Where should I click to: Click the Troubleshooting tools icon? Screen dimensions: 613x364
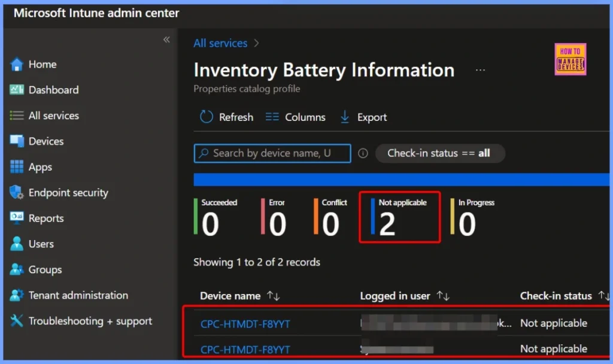click(x=16, y=321)
